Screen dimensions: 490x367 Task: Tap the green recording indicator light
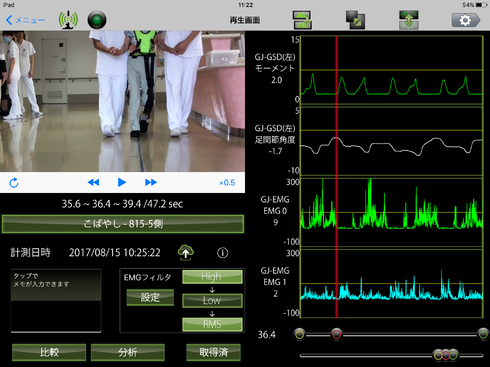[x=97, y=20]
